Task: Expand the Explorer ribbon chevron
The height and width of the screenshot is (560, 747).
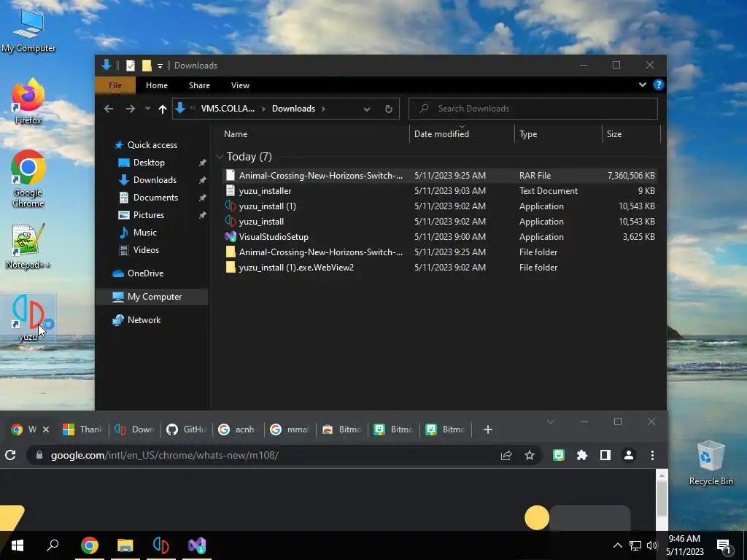Action: [x=642, y=85]
